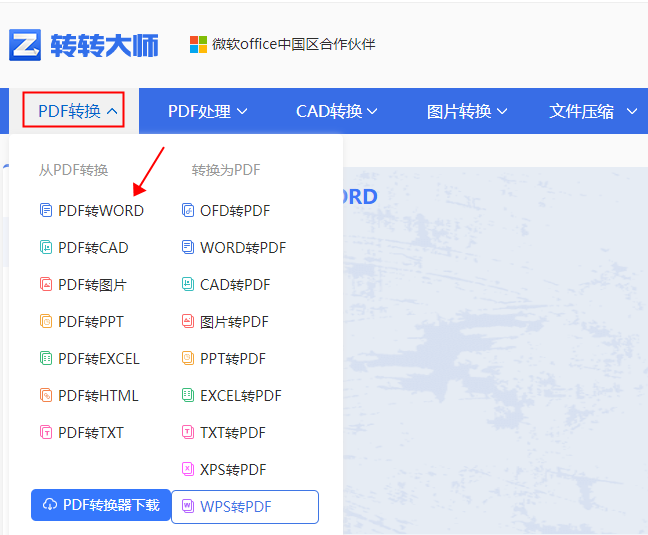Click the TXT转PDF icon
This screenshot has height=535, width=648.
click(188, 433)
